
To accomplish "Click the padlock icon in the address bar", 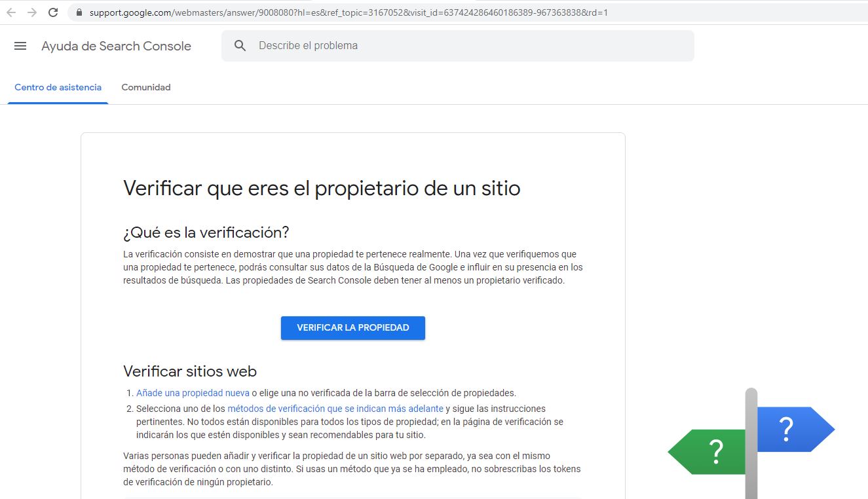I will pyautogui.click(x=78, y=11).
